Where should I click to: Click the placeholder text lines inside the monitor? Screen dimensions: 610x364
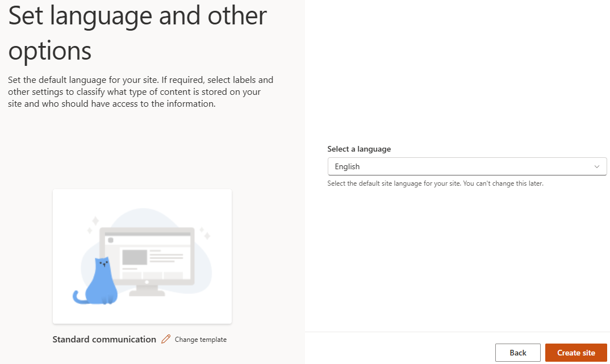[166, 256]
